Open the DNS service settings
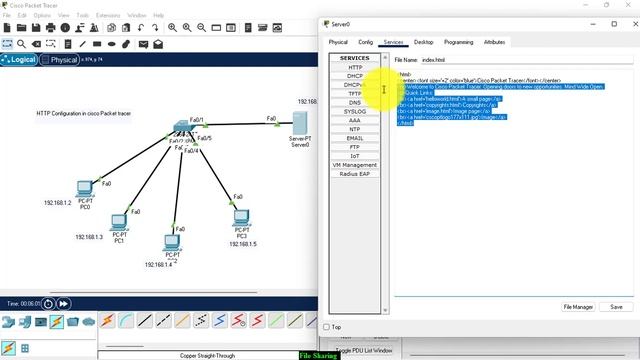Screen dimensions: 640x360 (x=355, y=102)
